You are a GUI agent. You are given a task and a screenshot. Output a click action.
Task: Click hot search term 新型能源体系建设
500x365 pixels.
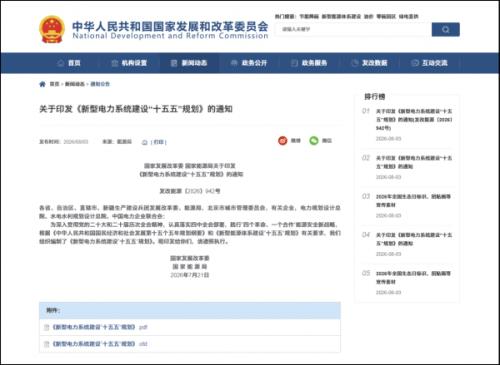coord(341,16)
